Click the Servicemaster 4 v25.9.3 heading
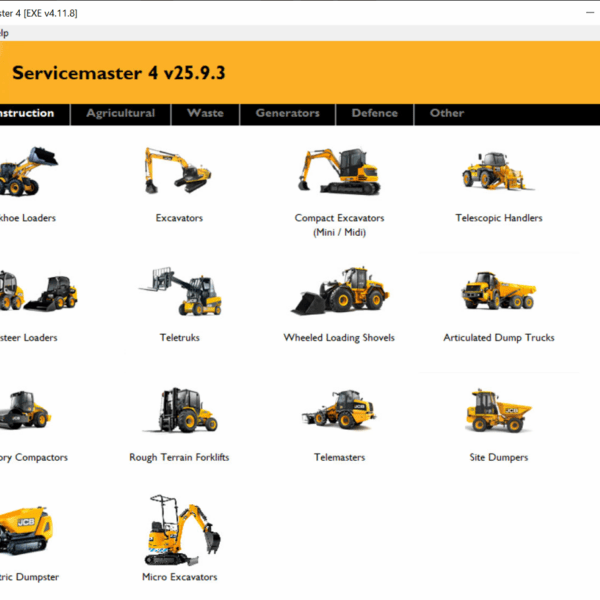 click(x=119, y=73)
